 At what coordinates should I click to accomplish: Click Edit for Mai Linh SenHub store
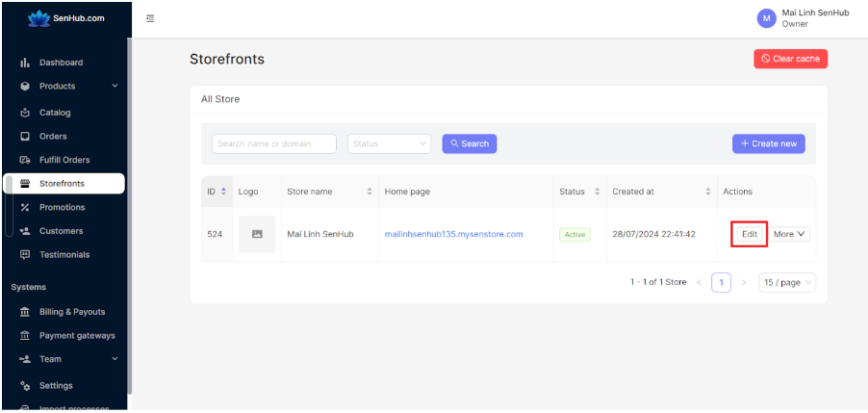pyautogui.click(x=750, y=234)
